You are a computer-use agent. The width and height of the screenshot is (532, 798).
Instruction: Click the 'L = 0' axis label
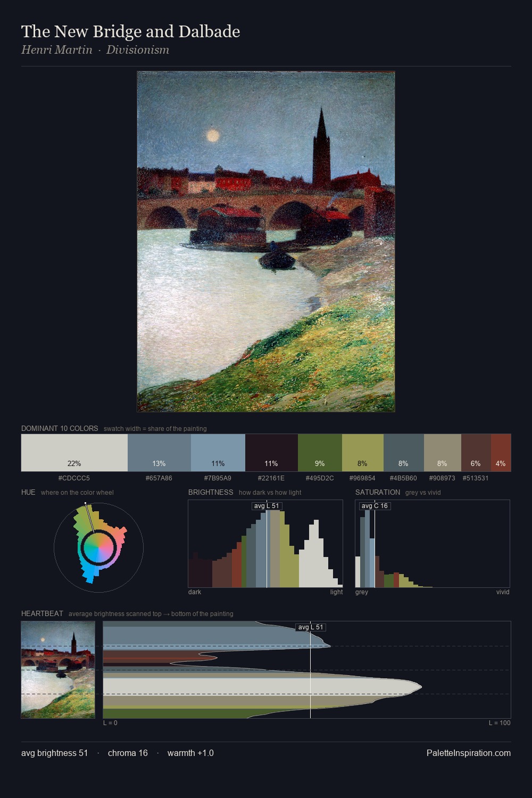coord(110,723)
